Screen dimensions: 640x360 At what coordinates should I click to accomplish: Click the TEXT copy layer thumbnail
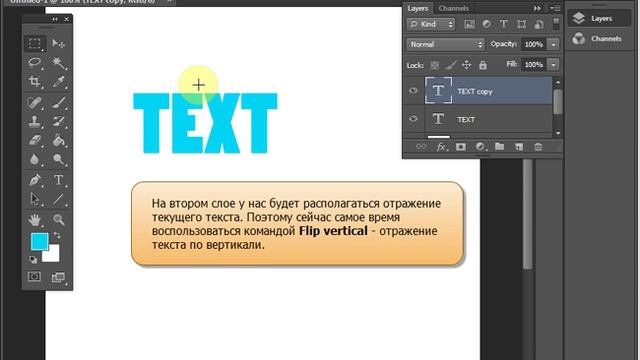pos(438,90)
